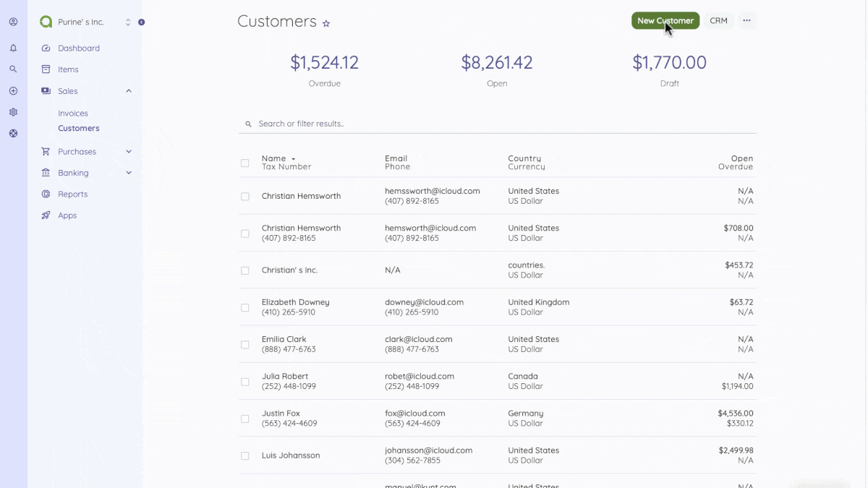Click the $1,524.12 Overdue total
The height and width of the screenshot is (488, 868).
coord(324,63)
